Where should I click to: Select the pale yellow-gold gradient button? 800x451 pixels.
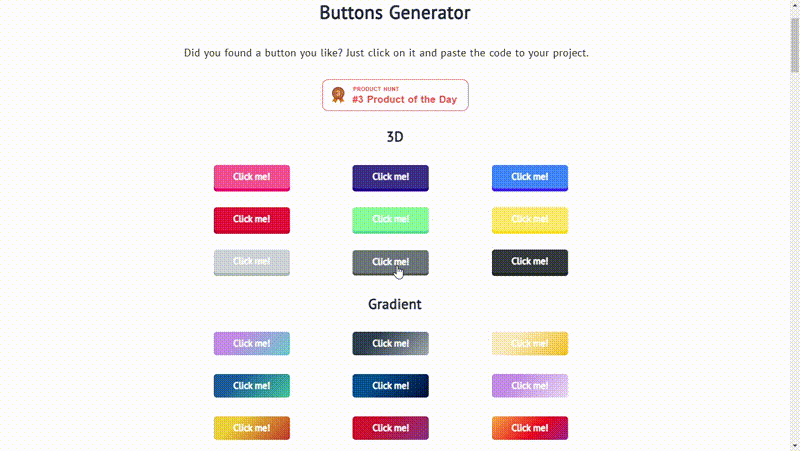pos(530,343)
